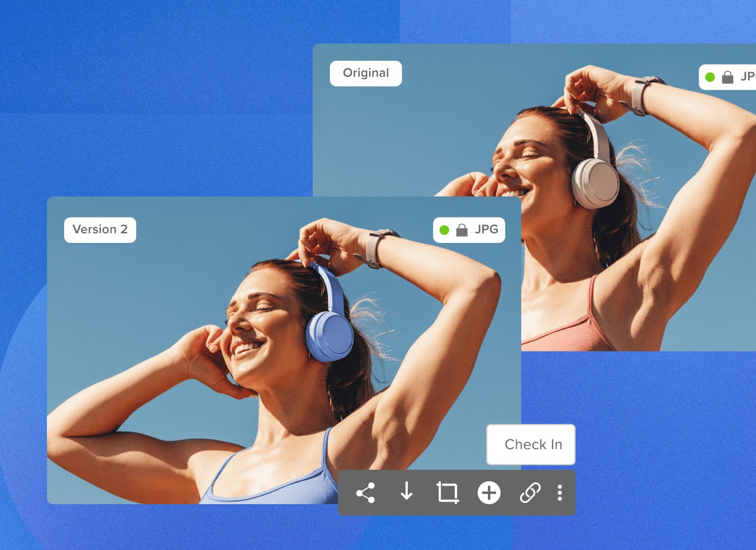Click the partially visible JPG text on Original
The width and height of the screenshot is (756, 550).
tap(747, 77)
